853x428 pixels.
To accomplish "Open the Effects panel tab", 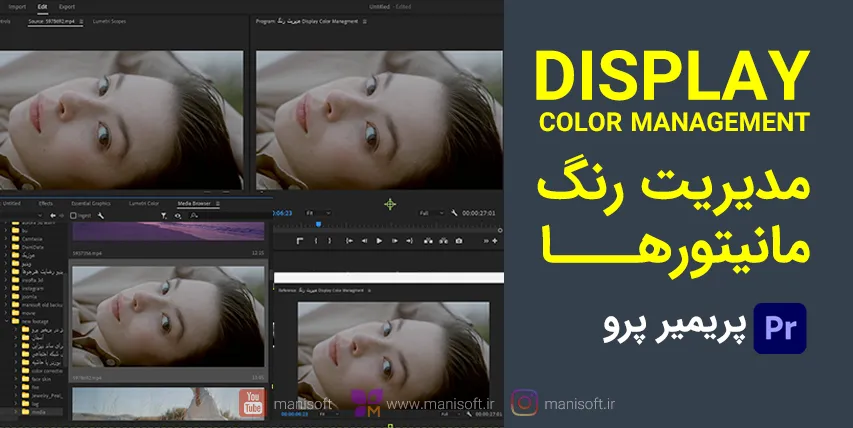I will pos(46,204).
